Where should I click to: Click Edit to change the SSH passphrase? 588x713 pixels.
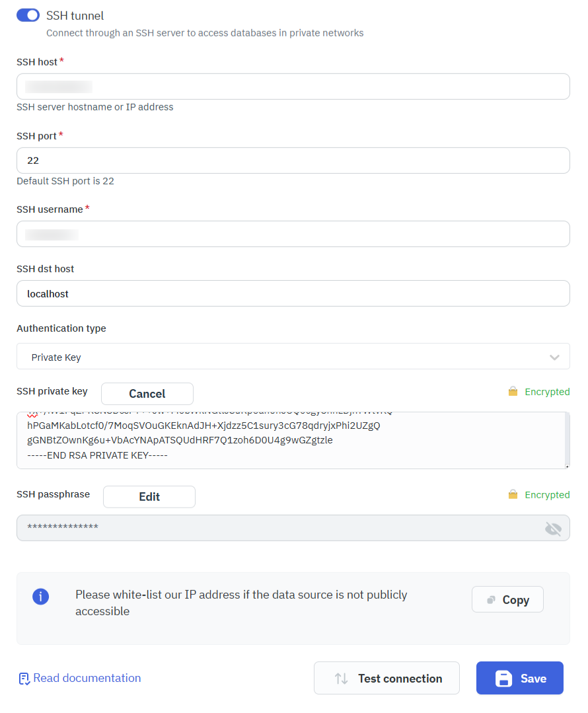coord(149,496)
